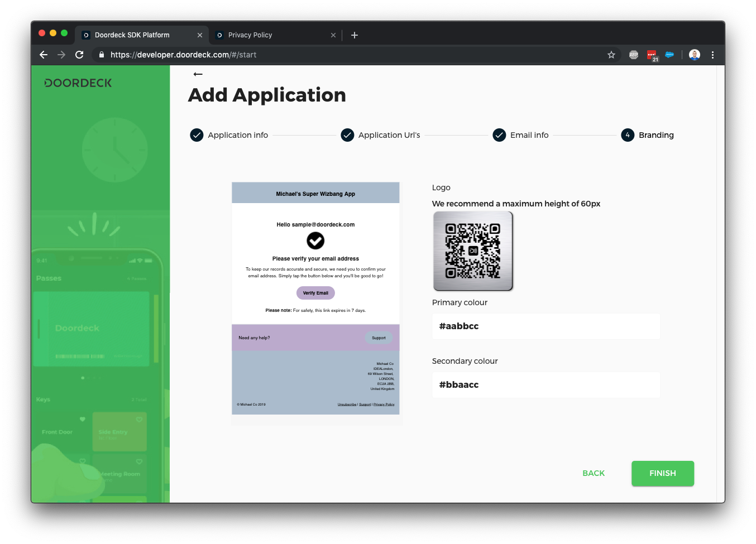Click the BACK button

[593, 473]
